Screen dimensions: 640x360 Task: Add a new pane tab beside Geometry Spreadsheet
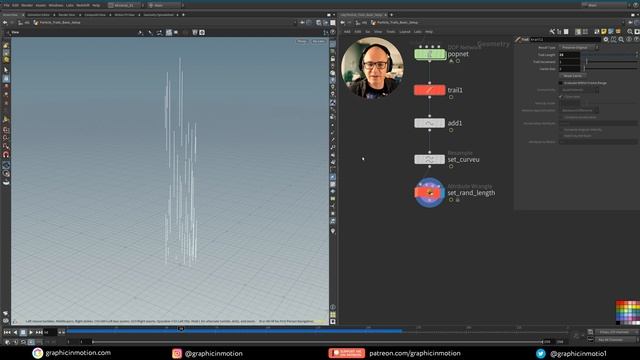point(183,15)
